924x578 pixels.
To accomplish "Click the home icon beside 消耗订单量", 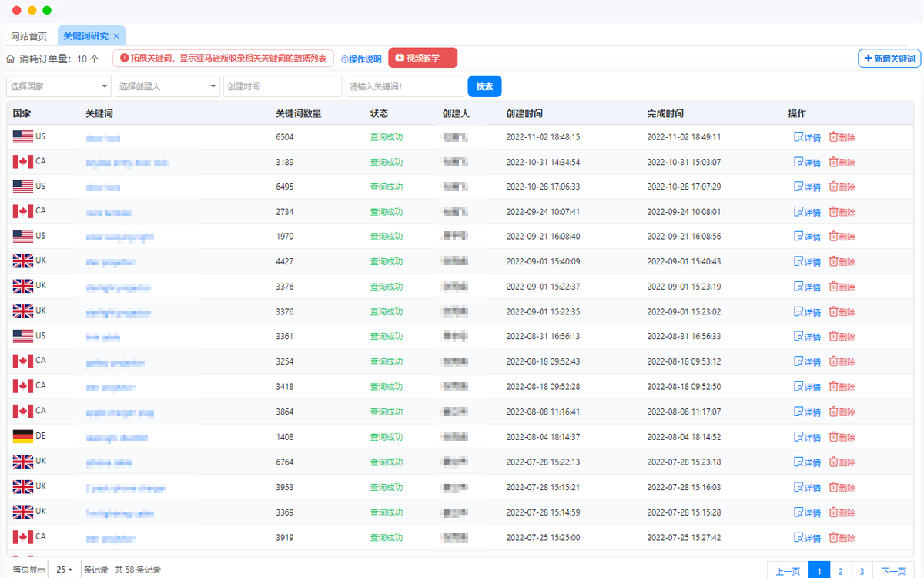I will [x=11, y=59].
